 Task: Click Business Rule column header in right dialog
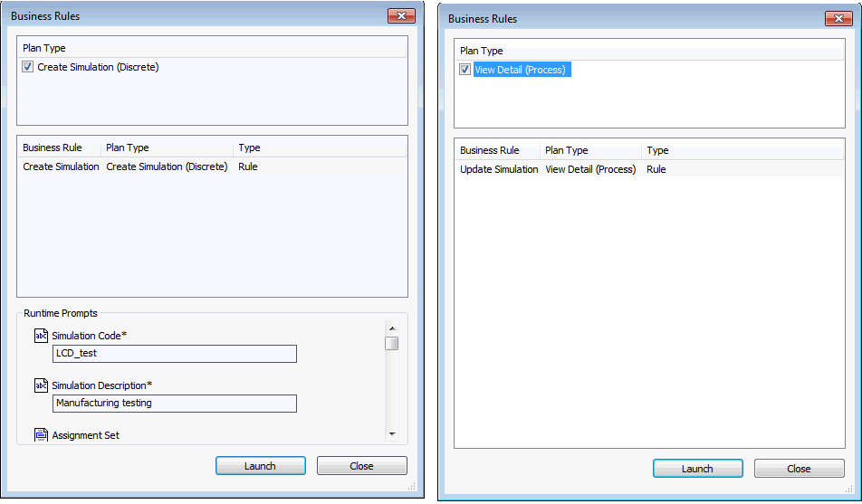(x=497, y=150)
